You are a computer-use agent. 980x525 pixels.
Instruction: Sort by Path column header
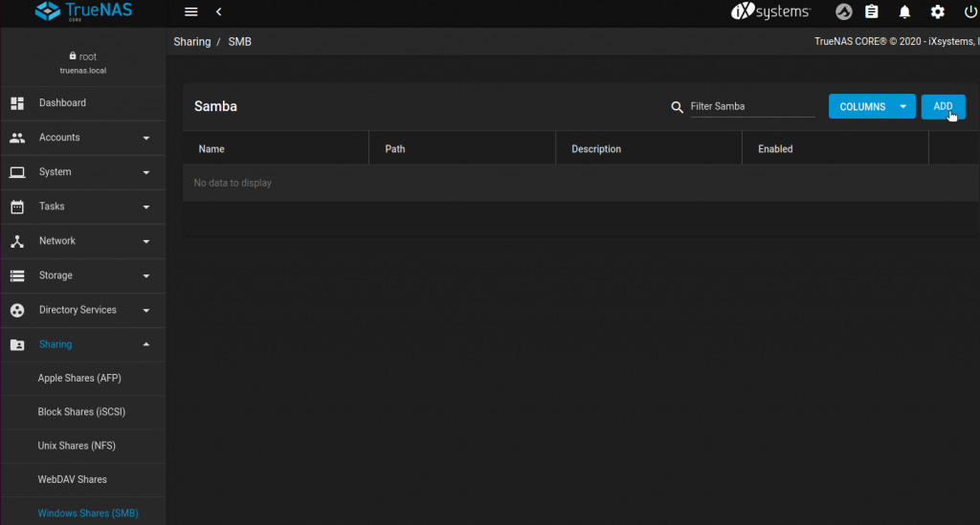tap(395, 149)
